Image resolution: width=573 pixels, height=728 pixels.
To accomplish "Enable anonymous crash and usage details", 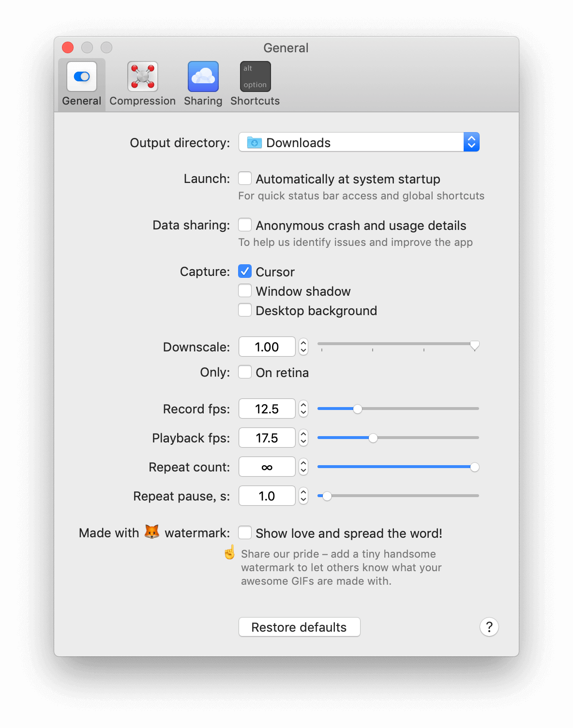I will click(245, 225).
